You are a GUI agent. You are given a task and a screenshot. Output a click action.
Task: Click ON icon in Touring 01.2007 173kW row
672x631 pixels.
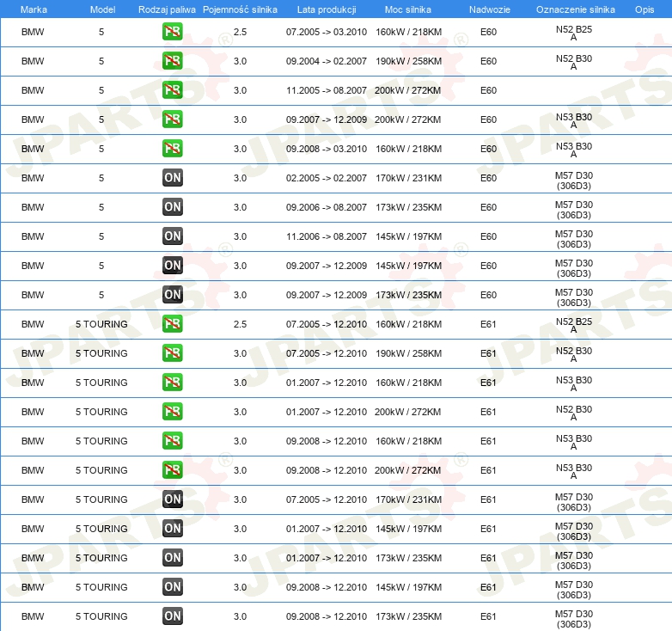point(172,557)
